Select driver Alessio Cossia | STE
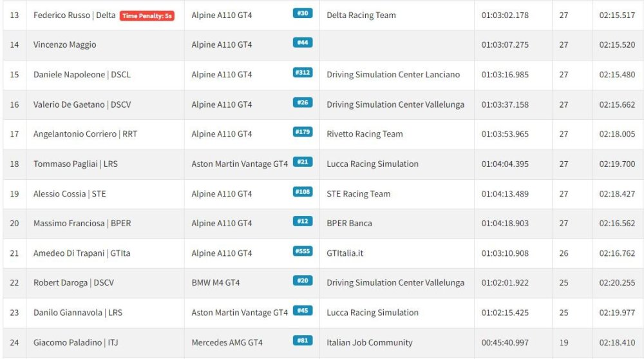The height and width of the screenshot is (359, 644). tap(70, 194)
